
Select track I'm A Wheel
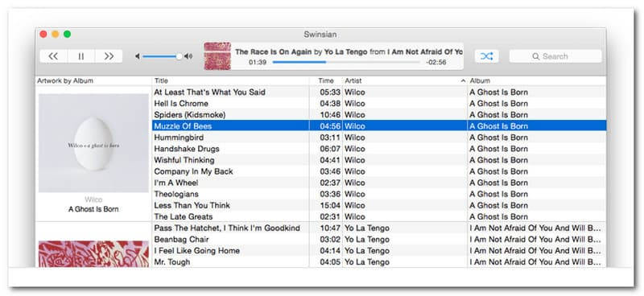(x=378, y=183)
